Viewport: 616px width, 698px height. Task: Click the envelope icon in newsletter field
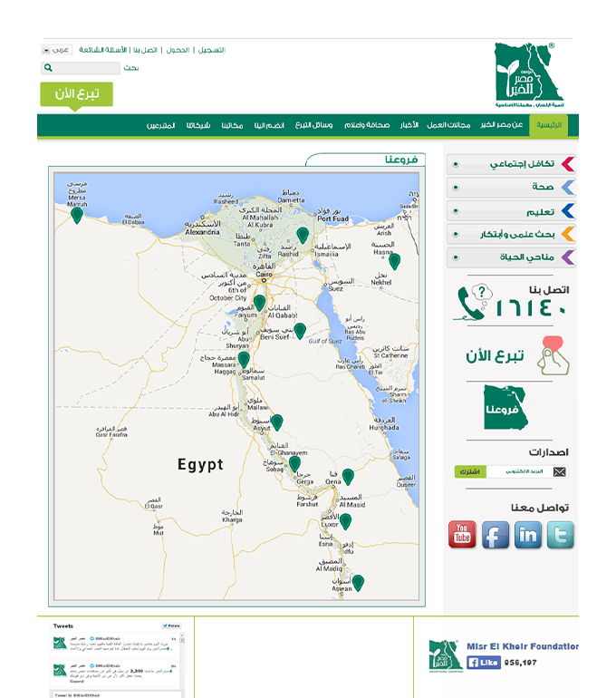click(560, 472)
